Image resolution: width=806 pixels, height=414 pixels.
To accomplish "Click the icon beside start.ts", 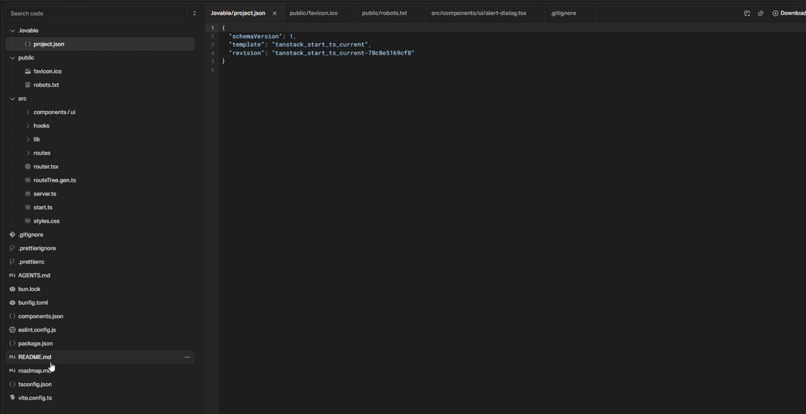I will [x=28, y=207].
